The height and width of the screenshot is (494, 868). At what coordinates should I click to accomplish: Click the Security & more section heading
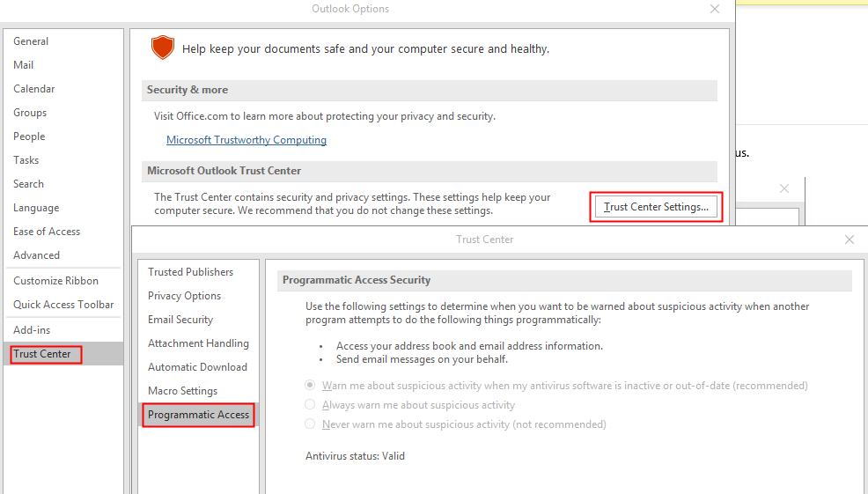(x=188, y=90)
